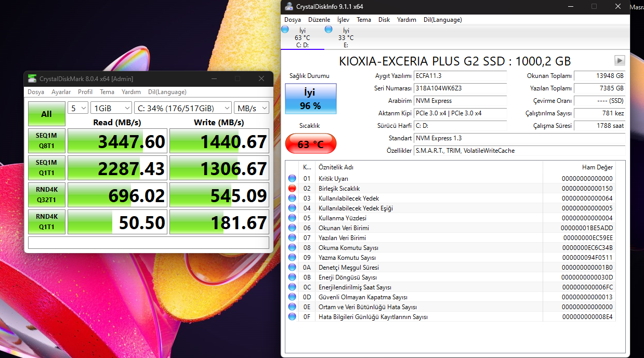644x358 pixels.
Task: Click the SEQ1M Q8T1 read result 3447.60
Action: [117, 141]
